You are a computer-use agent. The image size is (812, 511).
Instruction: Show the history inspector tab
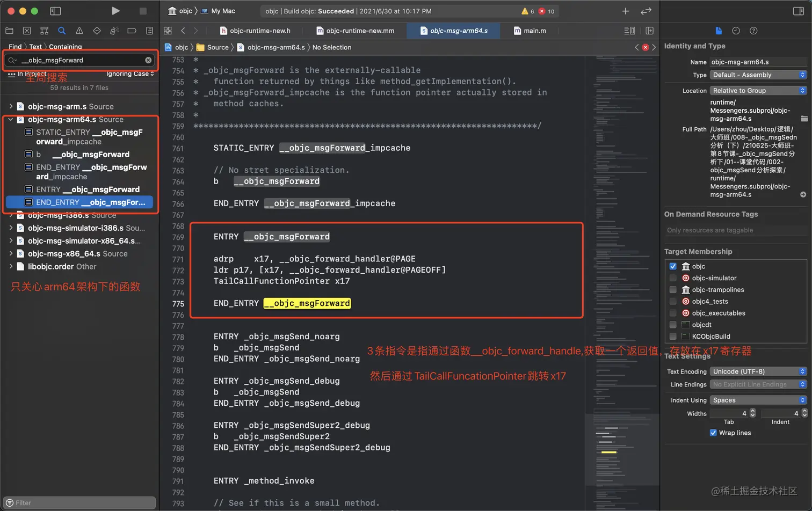coord(736,31)
